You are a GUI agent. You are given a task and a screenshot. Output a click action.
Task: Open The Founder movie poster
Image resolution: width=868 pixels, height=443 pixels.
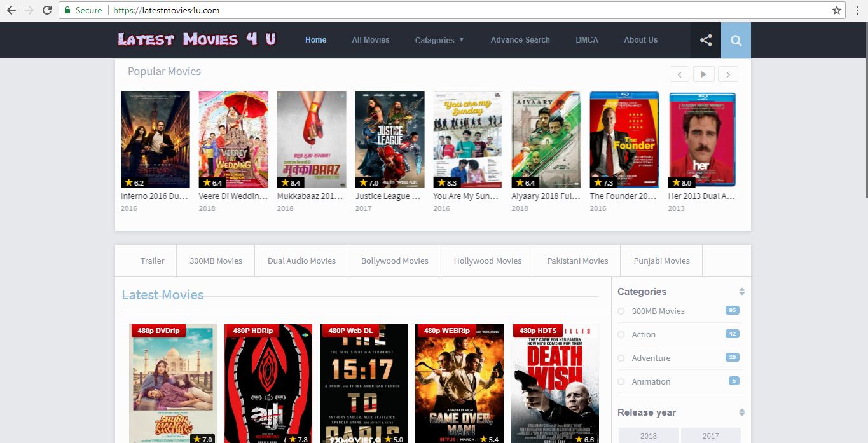click(x=624, y=139)
